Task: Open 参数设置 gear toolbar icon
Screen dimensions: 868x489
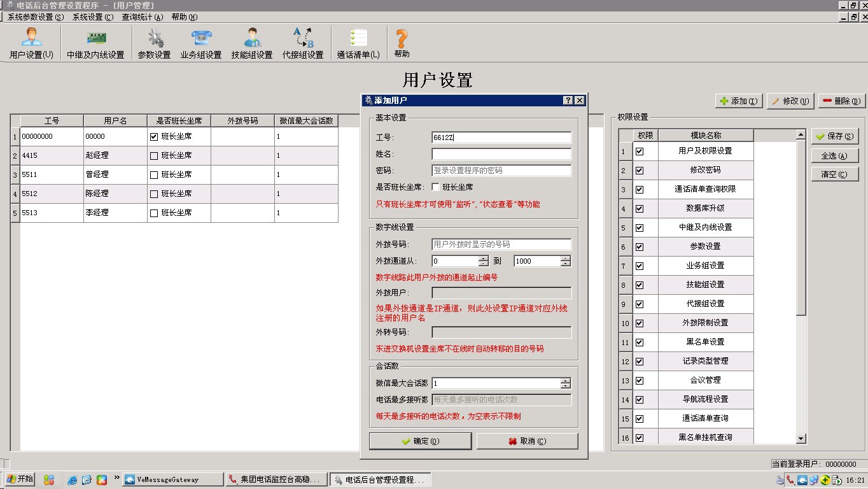Action: click(x=155, y=43)
